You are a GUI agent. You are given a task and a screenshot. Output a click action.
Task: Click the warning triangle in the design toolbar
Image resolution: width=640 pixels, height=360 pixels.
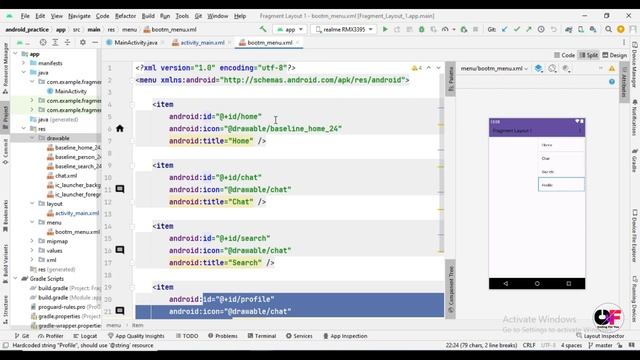[x=611, y=69]
